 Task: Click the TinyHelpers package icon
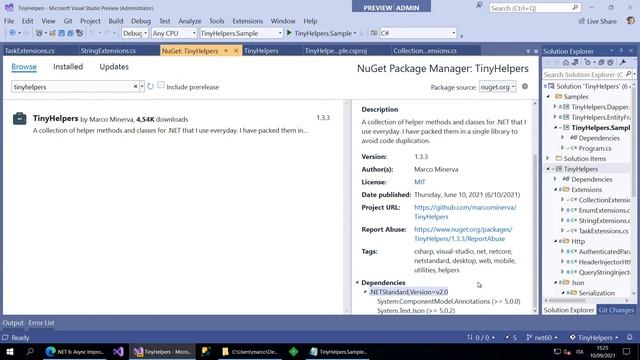20,118
